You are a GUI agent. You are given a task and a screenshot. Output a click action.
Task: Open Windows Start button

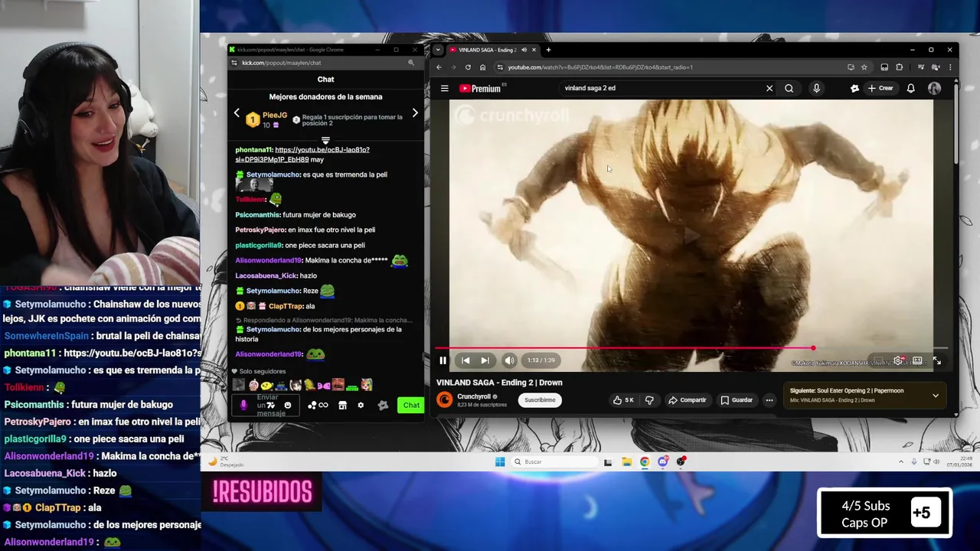coord(500,461)
